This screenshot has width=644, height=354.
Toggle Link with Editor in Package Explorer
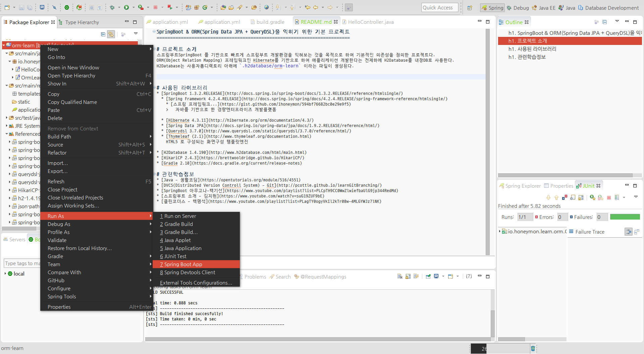[111, 34]
